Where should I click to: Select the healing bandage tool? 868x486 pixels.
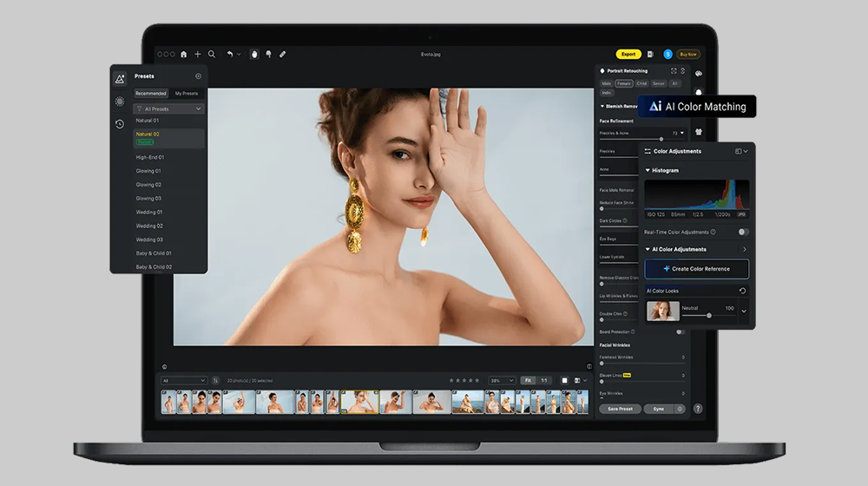pos(282,55)
